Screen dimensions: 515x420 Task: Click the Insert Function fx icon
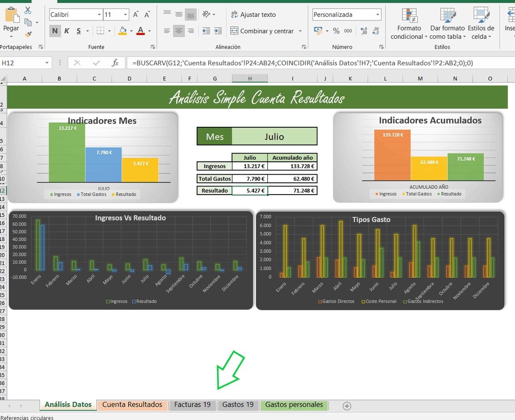coord(115,63)
